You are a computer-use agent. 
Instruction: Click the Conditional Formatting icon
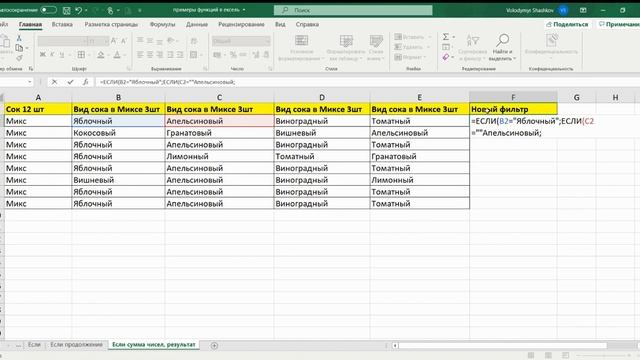click(302, 41)
